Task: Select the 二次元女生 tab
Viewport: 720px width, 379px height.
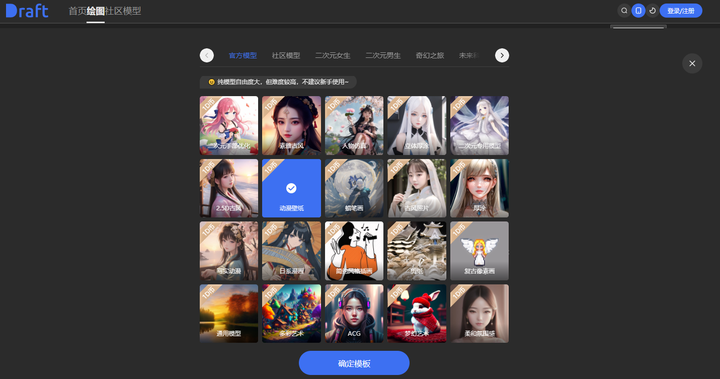Action: coord(332,56)
